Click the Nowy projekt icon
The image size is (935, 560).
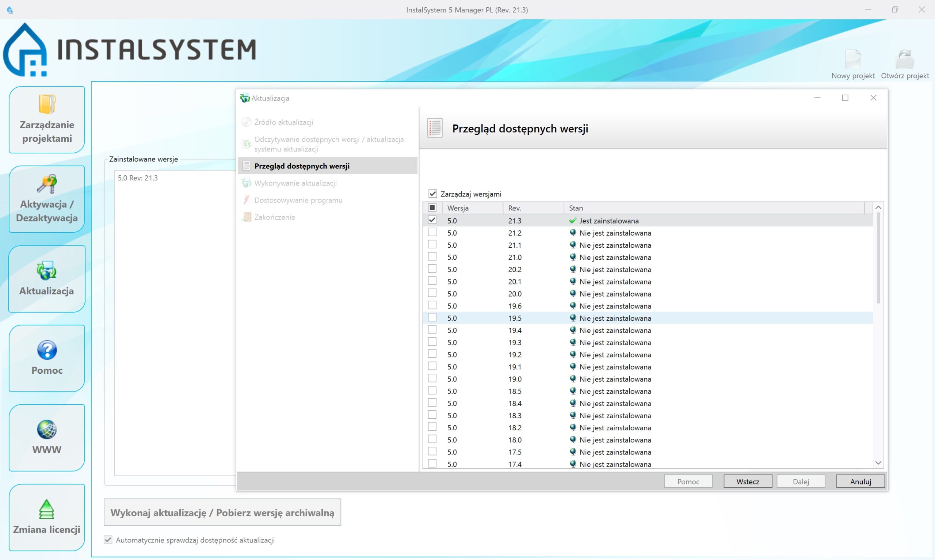[853, 59]
